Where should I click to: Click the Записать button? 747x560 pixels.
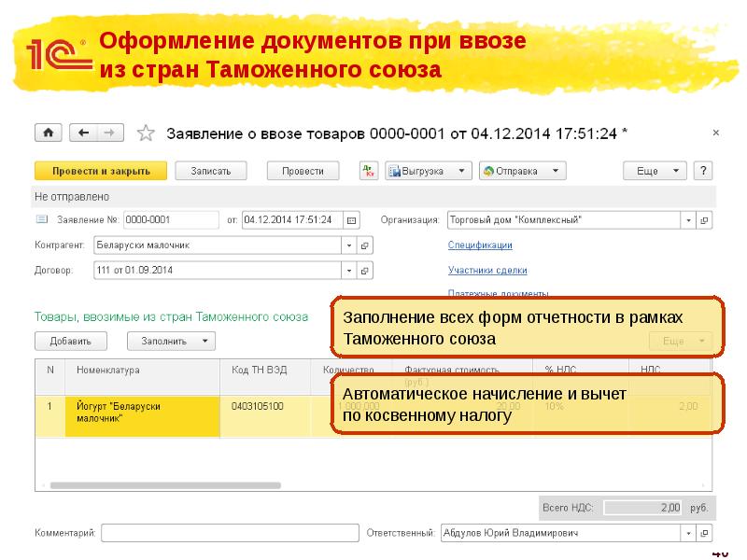(x=218, y=171)
